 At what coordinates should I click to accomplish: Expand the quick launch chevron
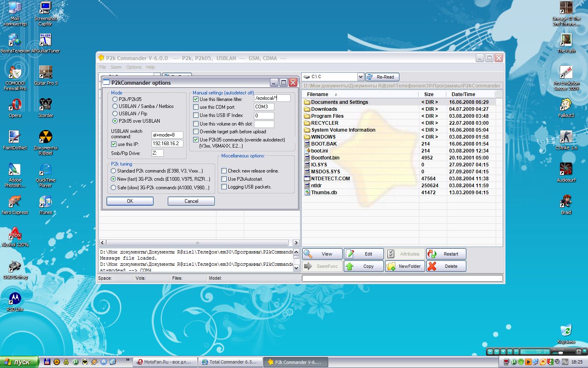(128, 360)
